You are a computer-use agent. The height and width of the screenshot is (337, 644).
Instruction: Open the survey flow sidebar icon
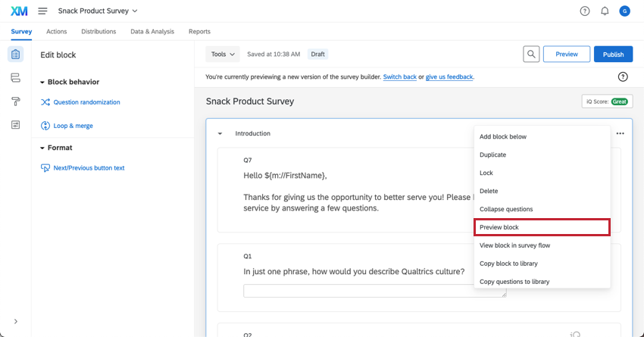[x=15, y=78]
